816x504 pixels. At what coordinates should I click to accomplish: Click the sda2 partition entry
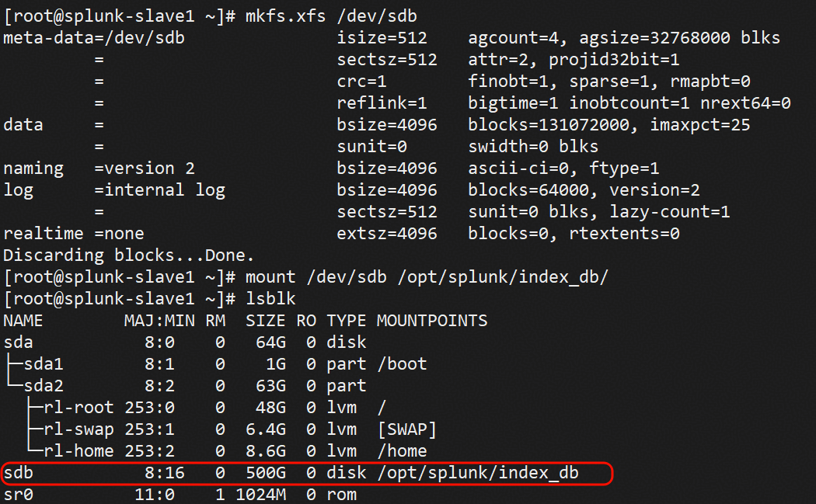click(x=44, y=385)
